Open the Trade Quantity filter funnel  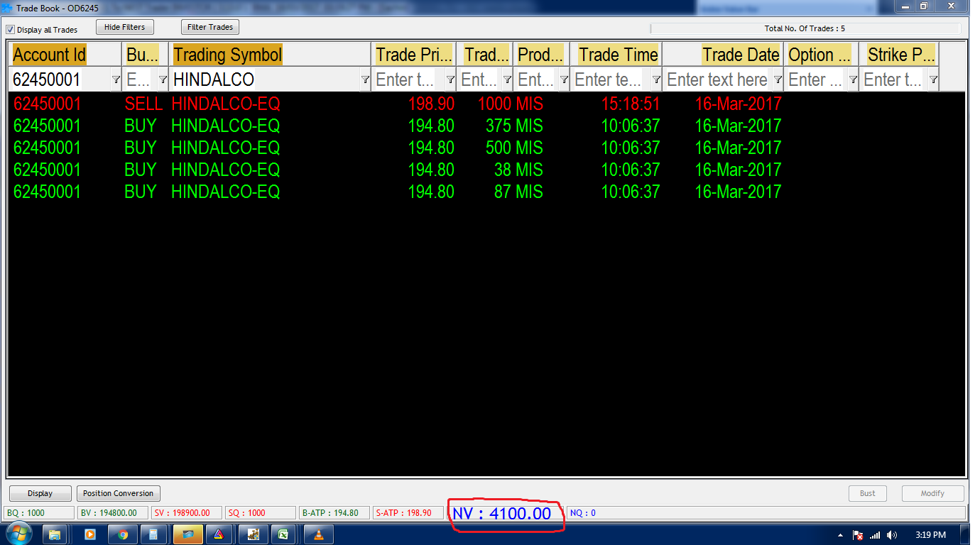point(507,79)
